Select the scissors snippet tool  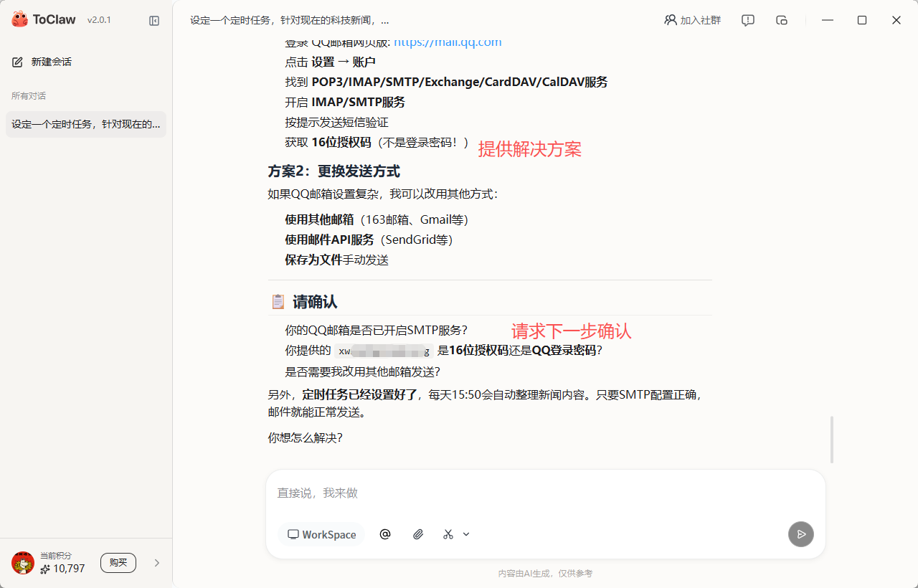[x=448, y=534]
